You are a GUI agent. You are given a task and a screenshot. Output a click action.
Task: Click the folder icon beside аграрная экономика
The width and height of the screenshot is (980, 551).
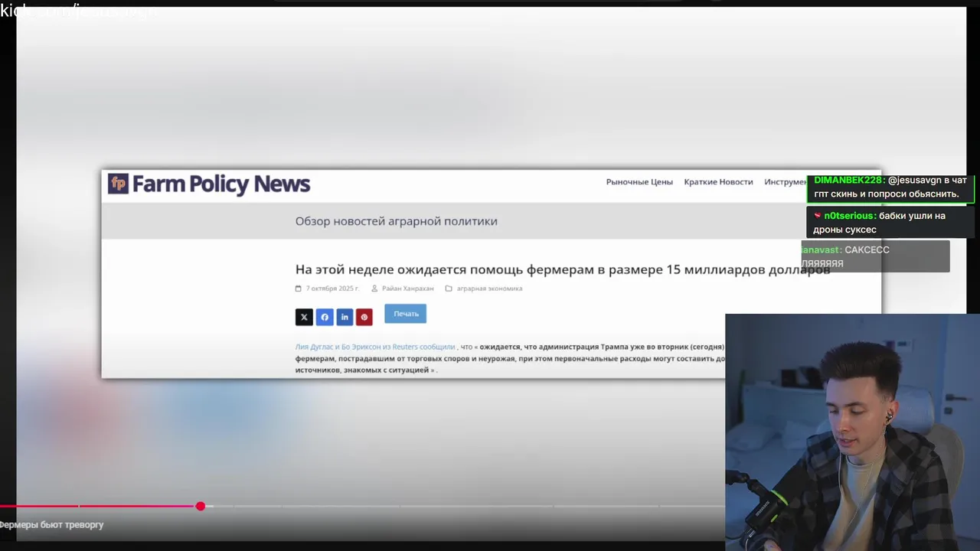click(x=449, y=289)
